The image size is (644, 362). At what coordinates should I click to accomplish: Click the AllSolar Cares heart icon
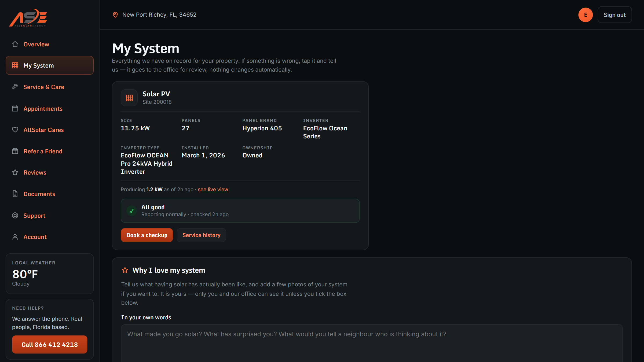pyautogui.click(x=15, y=130)
